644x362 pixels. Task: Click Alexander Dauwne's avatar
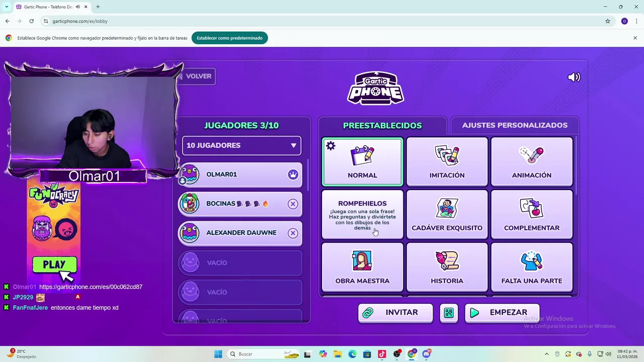190,233
